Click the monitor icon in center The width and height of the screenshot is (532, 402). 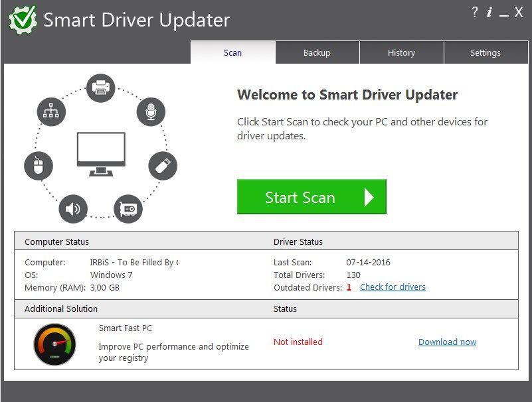click(101, 153)
